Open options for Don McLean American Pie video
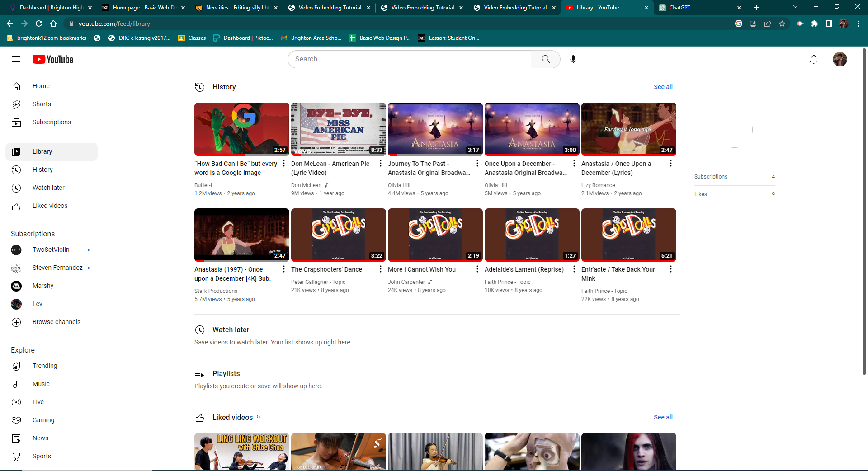 point(381,164)
